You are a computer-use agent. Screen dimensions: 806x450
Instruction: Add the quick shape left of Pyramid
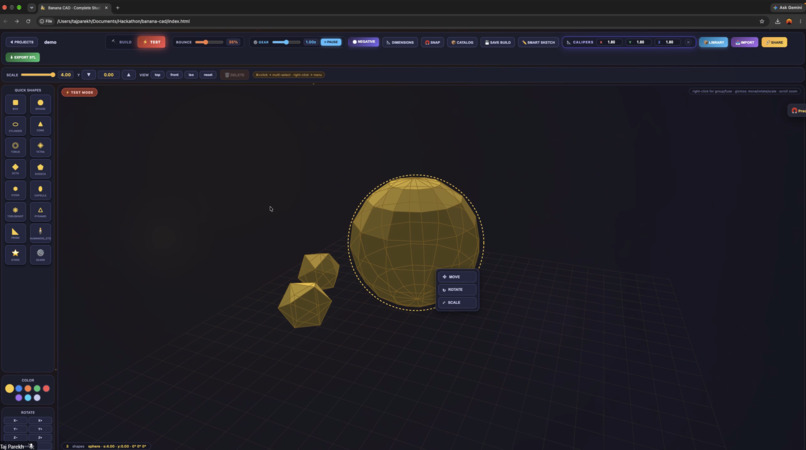click(15, 211)
